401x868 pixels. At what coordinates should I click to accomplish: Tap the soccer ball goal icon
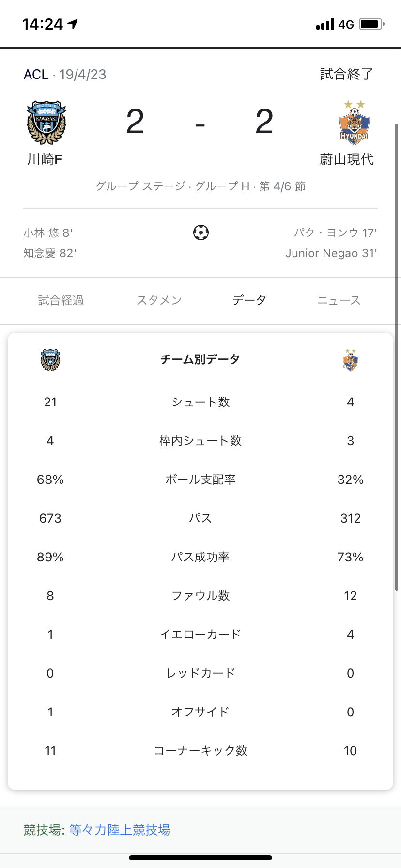pyautogui.click(x=200, y=232)
